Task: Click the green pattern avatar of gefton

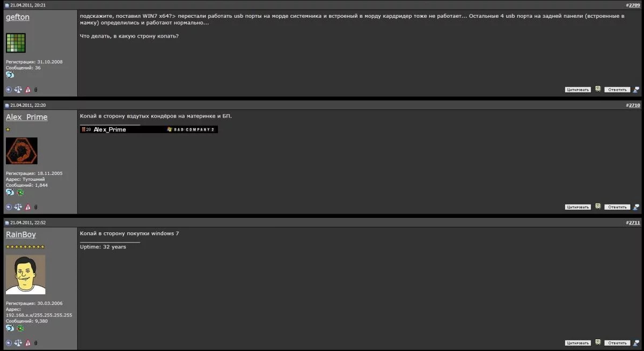Action: point(16,42)
